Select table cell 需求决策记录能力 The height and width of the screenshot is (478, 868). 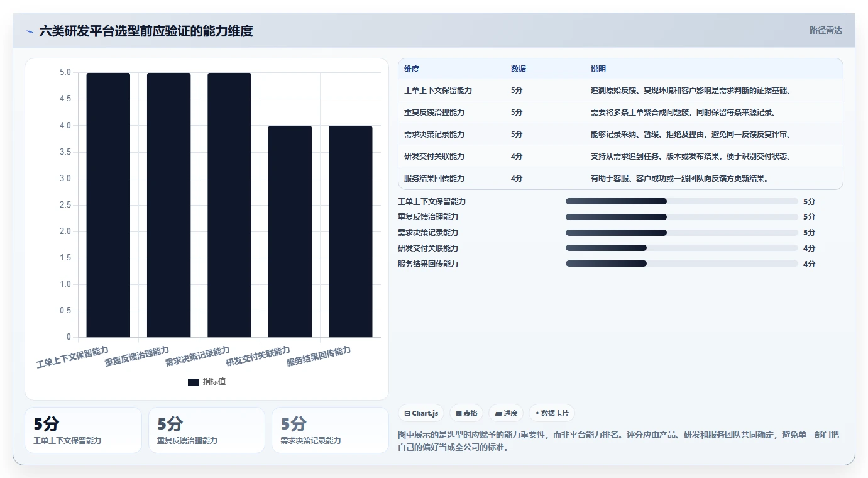(434, 135)
